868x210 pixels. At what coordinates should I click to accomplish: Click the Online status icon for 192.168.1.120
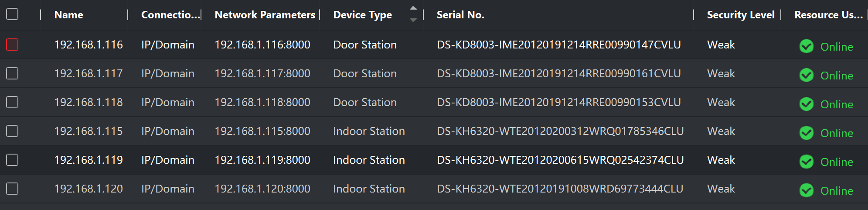point(806,190)
